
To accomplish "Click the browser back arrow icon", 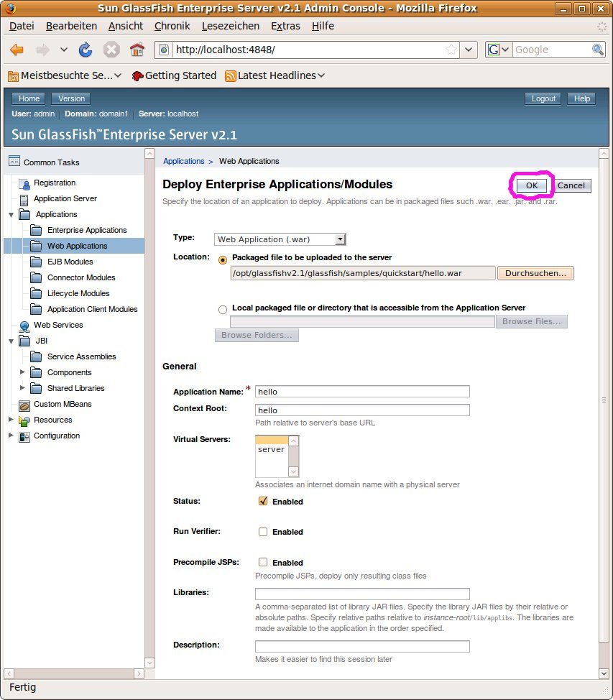I will coord(17,50).
